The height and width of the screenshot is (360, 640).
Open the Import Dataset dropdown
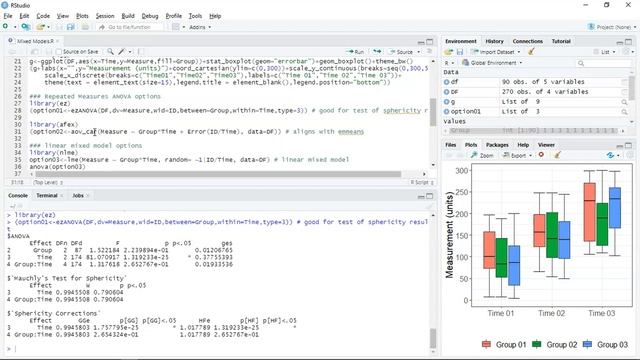coord(496,52)
